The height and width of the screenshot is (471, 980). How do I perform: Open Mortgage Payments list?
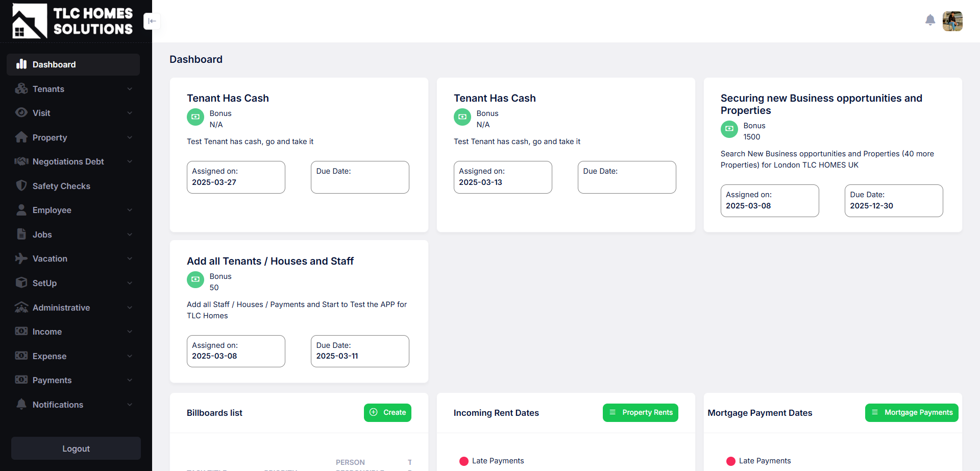click(x=912, y=413)
